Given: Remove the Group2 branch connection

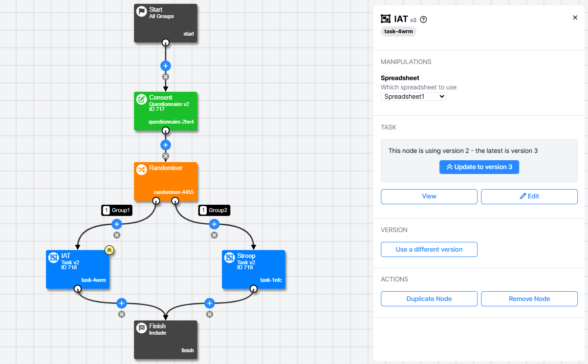Looking at the screenshot, I should coord(214,235).
